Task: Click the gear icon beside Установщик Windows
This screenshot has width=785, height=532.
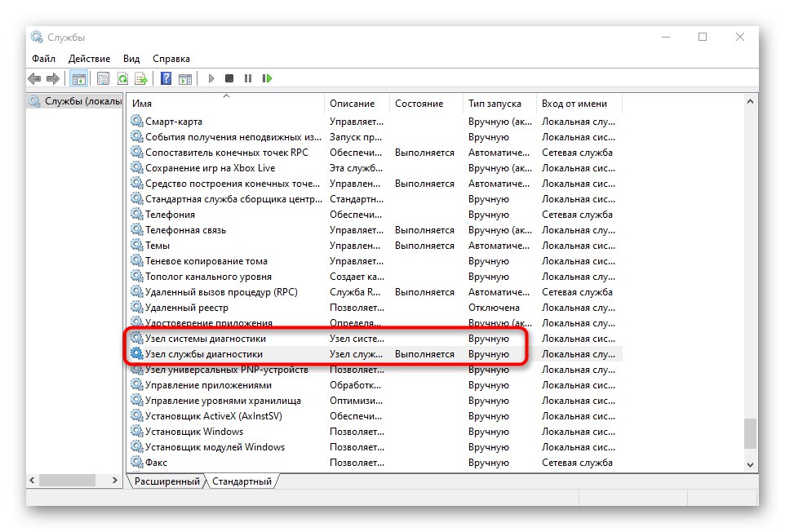Action: (136, 431)
